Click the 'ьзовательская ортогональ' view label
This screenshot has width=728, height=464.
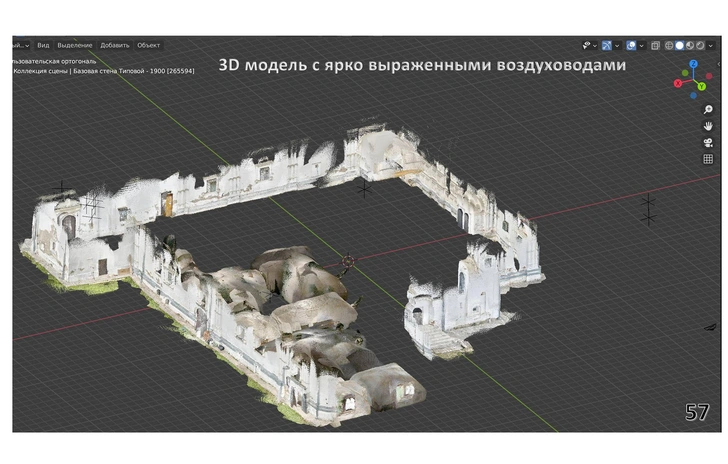[x=55, y=61]
